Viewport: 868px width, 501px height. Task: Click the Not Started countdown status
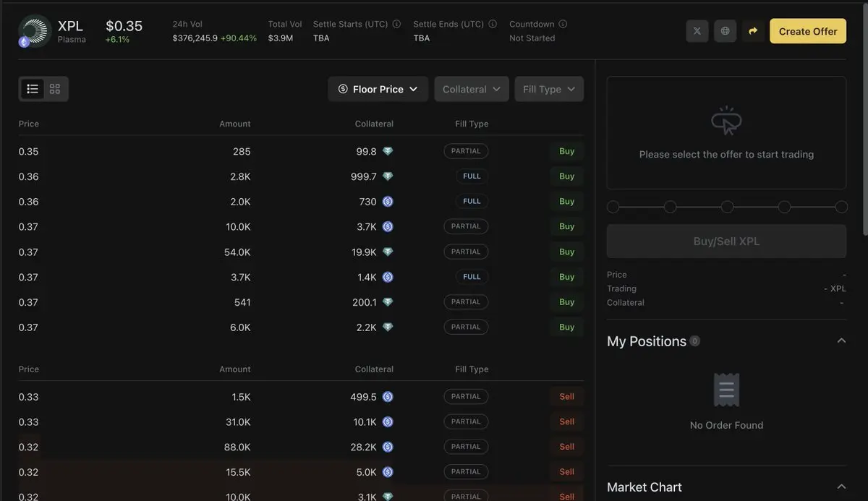[532, 38]
